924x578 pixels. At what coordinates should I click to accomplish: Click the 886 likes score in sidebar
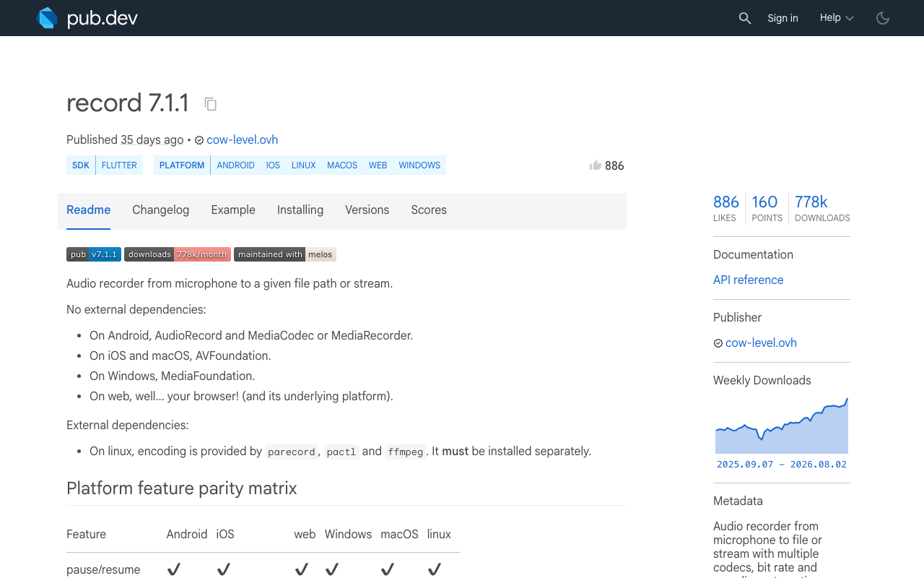pyautogui.click(x=726, y=207)
